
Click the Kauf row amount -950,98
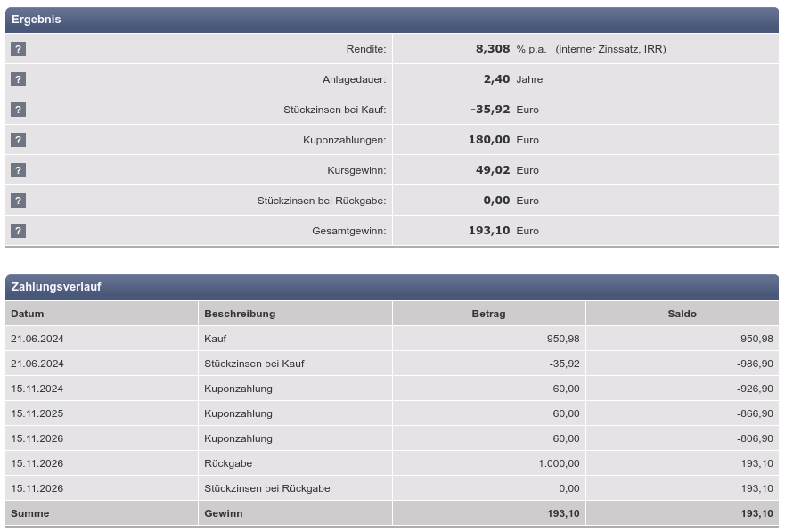561,339
